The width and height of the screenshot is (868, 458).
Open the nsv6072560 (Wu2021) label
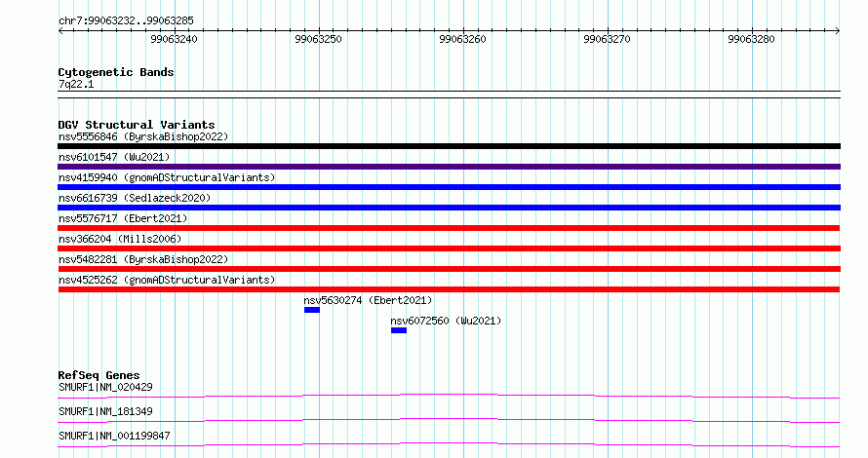click(x=446, y=321)
